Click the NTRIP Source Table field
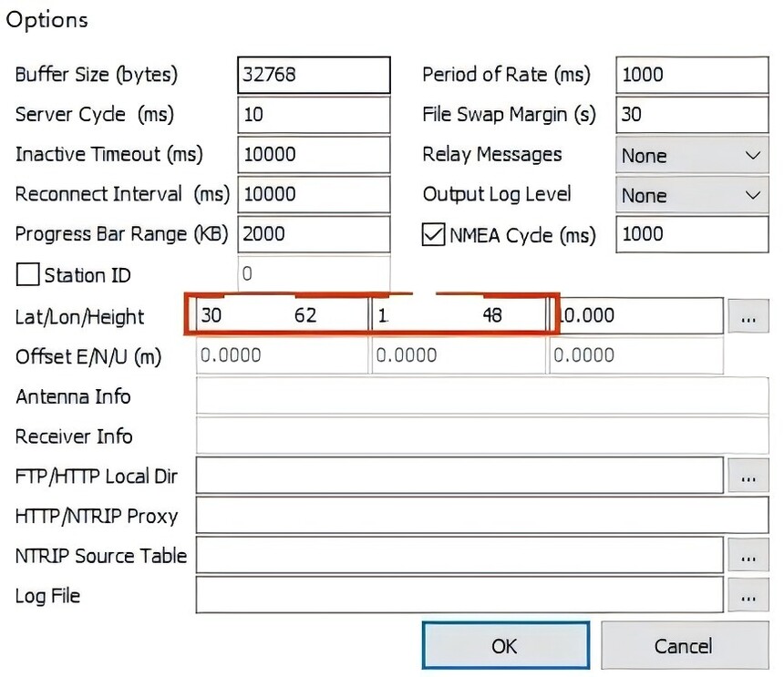This screenshot has height=677, width=784. (x=459, y=555)
